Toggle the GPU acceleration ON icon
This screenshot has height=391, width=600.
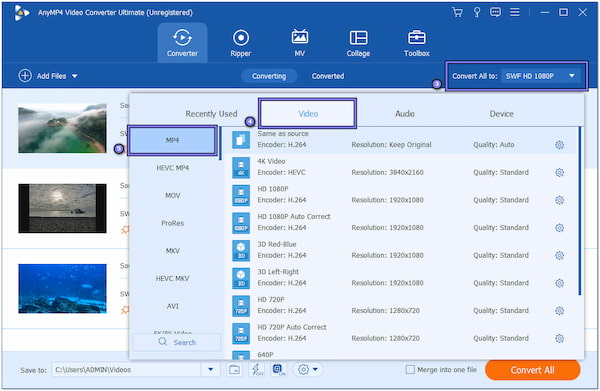point(279,370)
